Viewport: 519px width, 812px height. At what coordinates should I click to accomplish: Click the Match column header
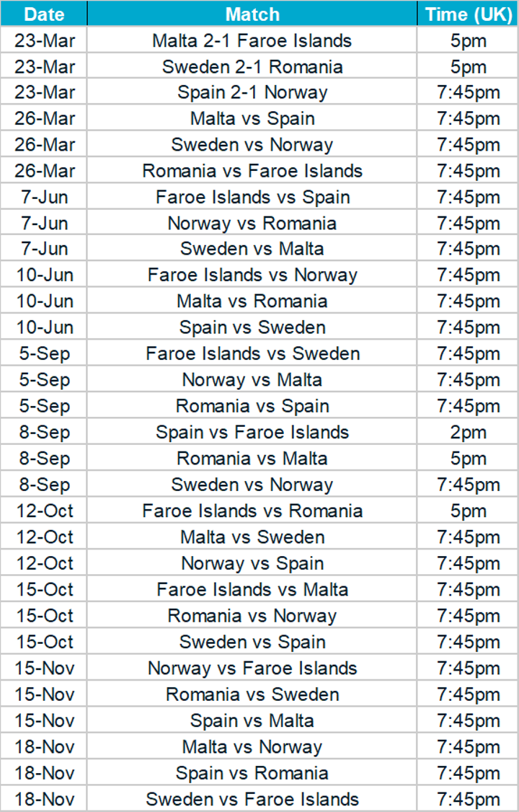coord(252,14)
